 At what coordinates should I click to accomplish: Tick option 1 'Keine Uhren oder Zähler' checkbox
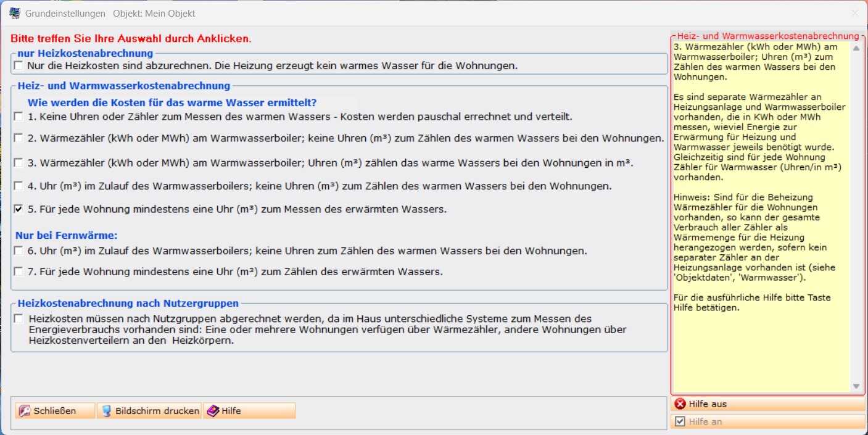tap(19, 116)
